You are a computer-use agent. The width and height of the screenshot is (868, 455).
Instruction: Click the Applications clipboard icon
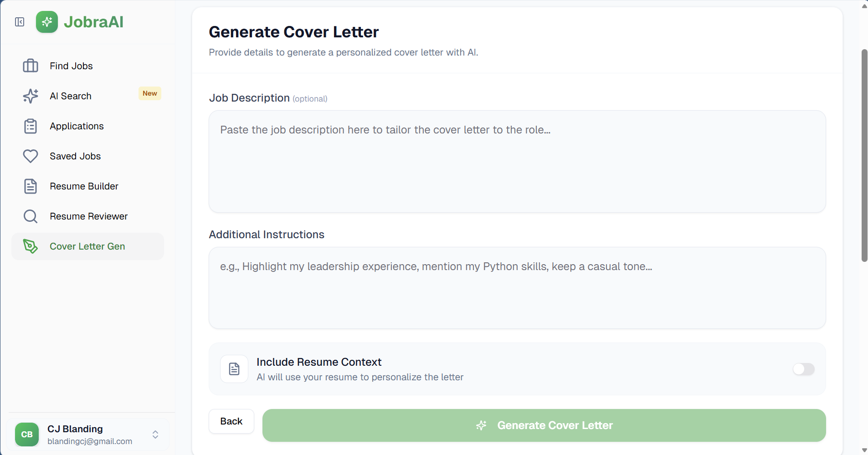[x=31, y=126]
